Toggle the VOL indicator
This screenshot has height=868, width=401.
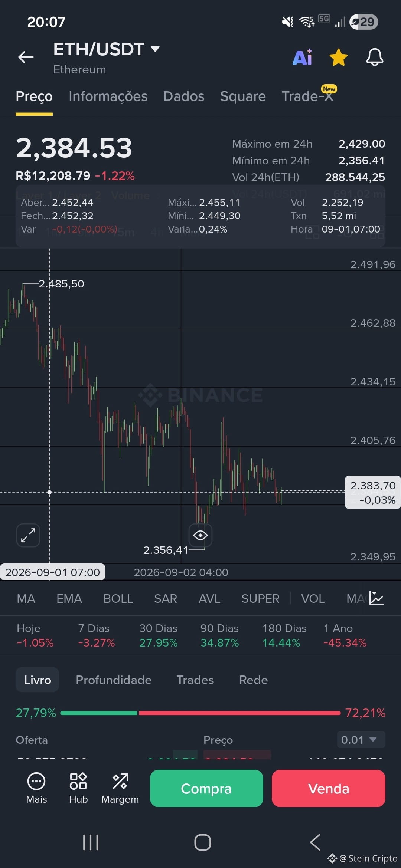pos(313,599)
